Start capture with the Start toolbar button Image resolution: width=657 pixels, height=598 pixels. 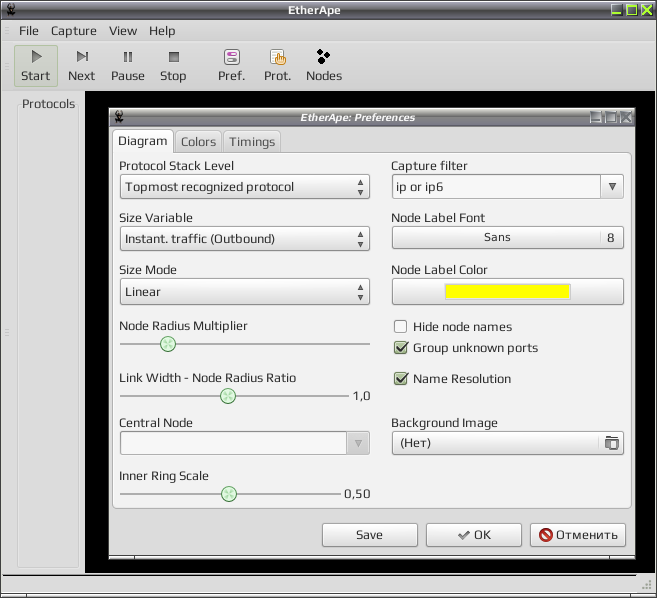pos(36,66)
